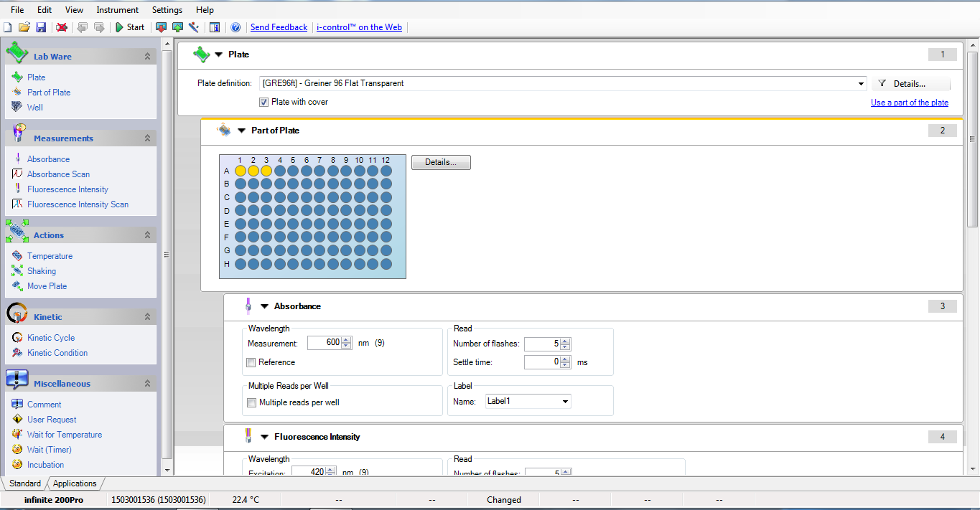Enable the Reference wavelength checkbox
This screenshot has width=980, height=510.
tap(251, 362)
